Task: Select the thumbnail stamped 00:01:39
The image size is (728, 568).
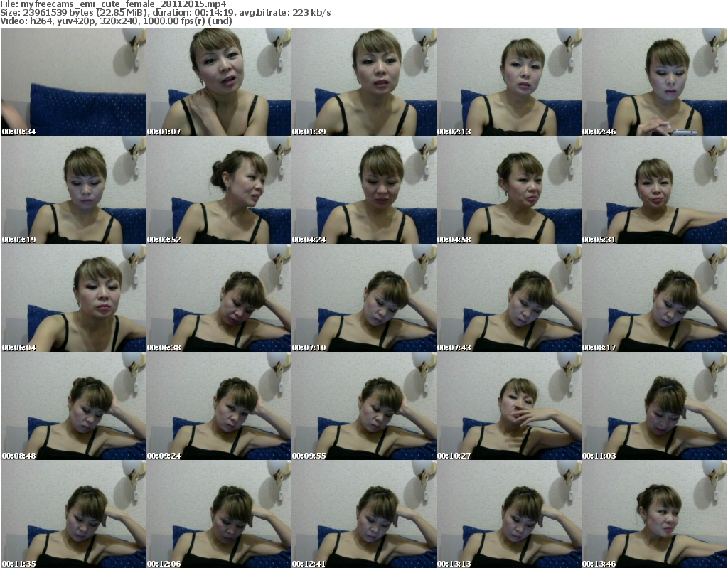Action: 364,82
